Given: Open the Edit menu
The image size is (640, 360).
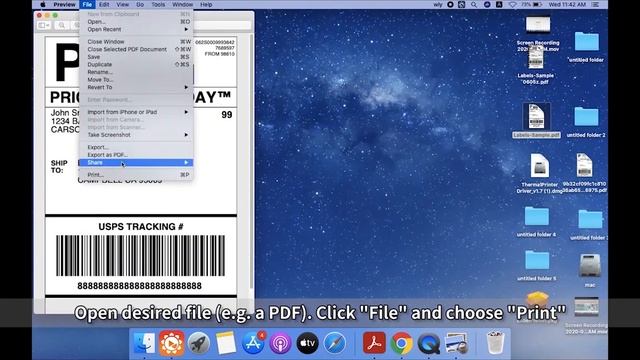Looking at the screenshot, I should (104, 4).
